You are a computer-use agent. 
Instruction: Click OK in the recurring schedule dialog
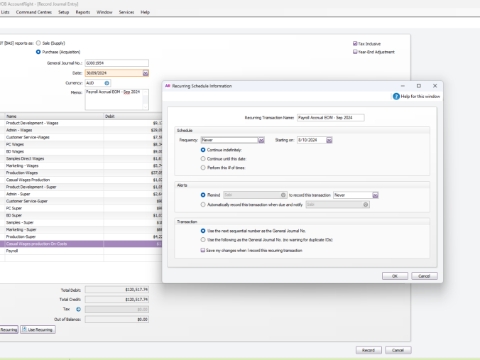coord(395,276)
